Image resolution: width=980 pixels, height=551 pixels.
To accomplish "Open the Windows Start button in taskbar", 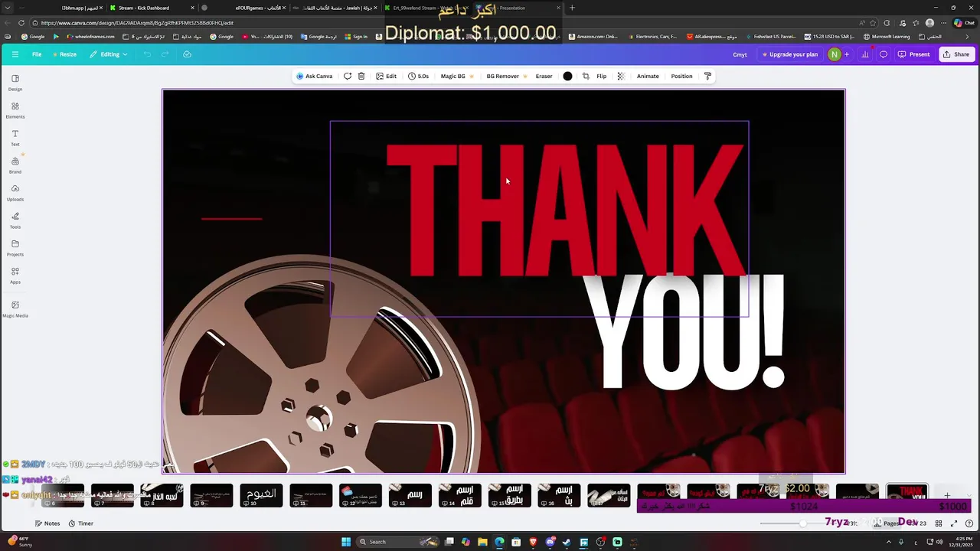I will (x=346, y=542).
